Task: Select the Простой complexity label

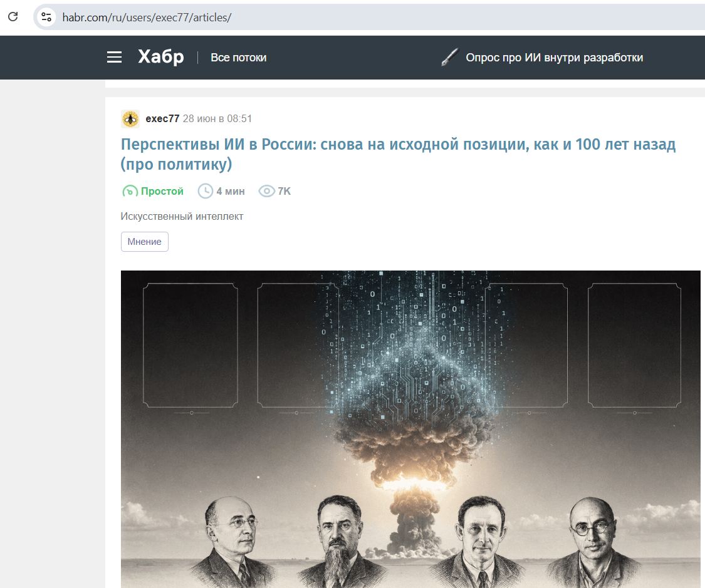Action: point(162,191)
